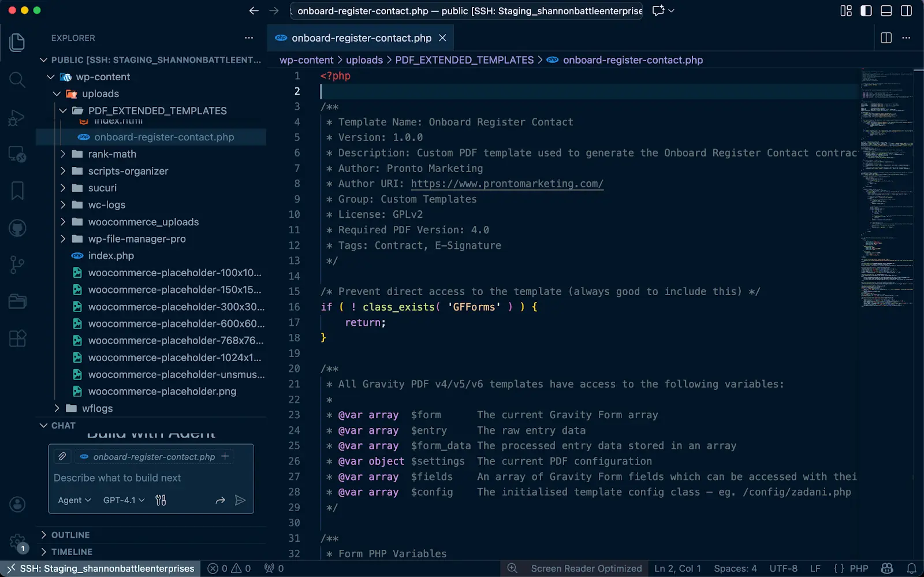This screenshot has width=924, height=577.
Task: Open Run and Debug view
Action: tap(17, 117)
